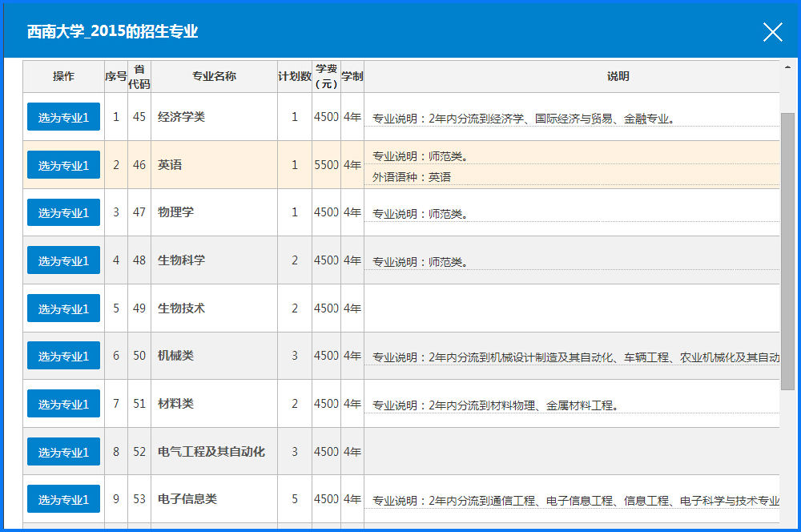Click the 外语语种：英语 note text
Image resolution: width=801 pixels, height=532 pixels.
point(412,177)
